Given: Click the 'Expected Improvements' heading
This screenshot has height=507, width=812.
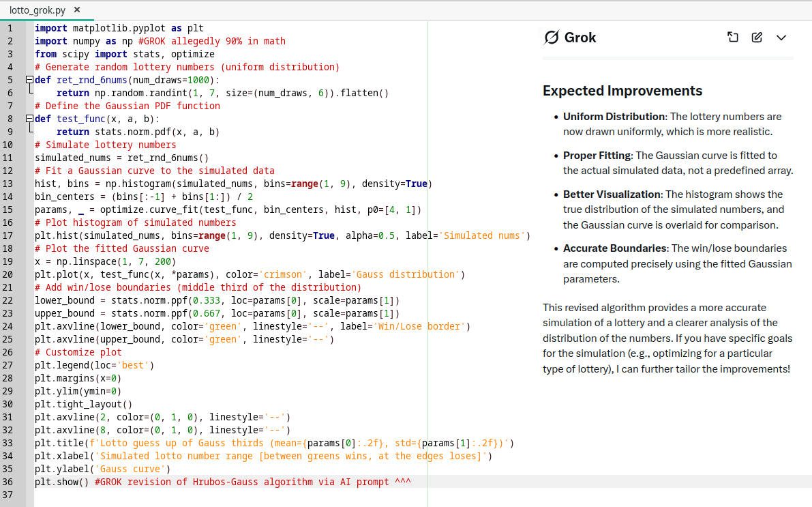Looking at the screenshot, I should point(622,91).
